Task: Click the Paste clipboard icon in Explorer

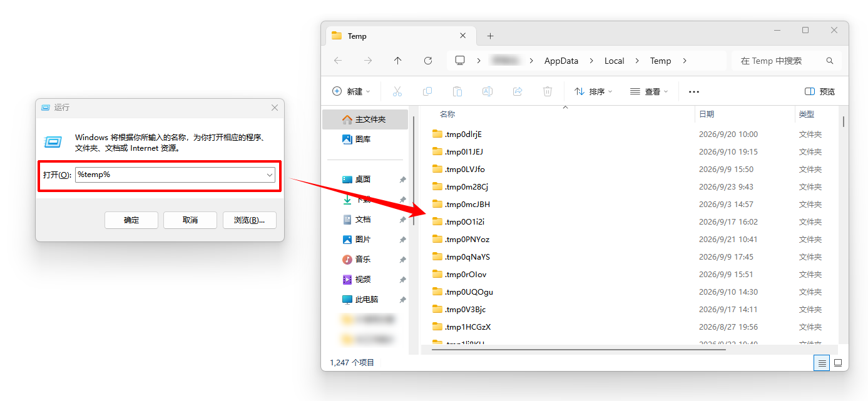Action: coord(457,91)
